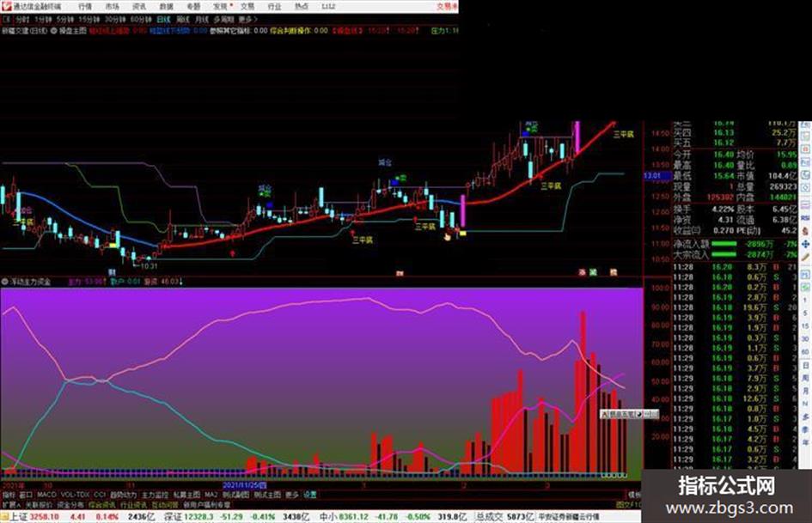This screenshot has width=812, height=523.
Task: Open the 数据 menu
Action: pyautogui.click(x=166, y=6)
